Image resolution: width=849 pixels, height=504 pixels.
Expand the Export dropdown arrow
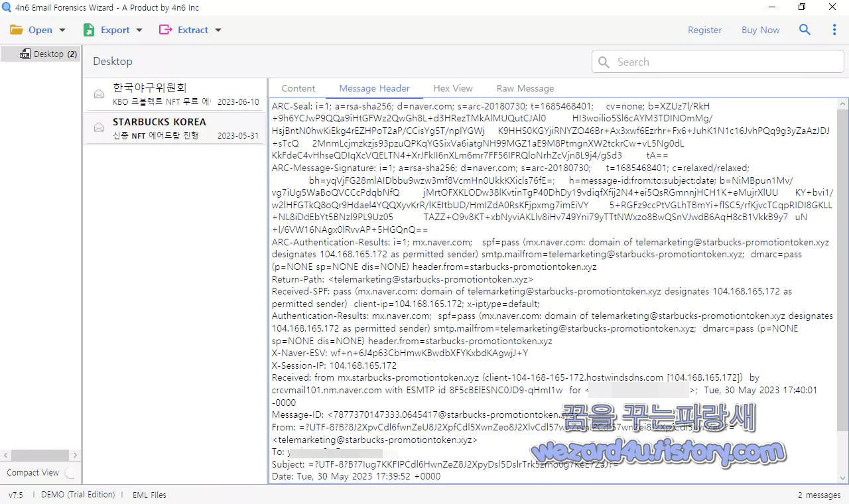[139, 30]
